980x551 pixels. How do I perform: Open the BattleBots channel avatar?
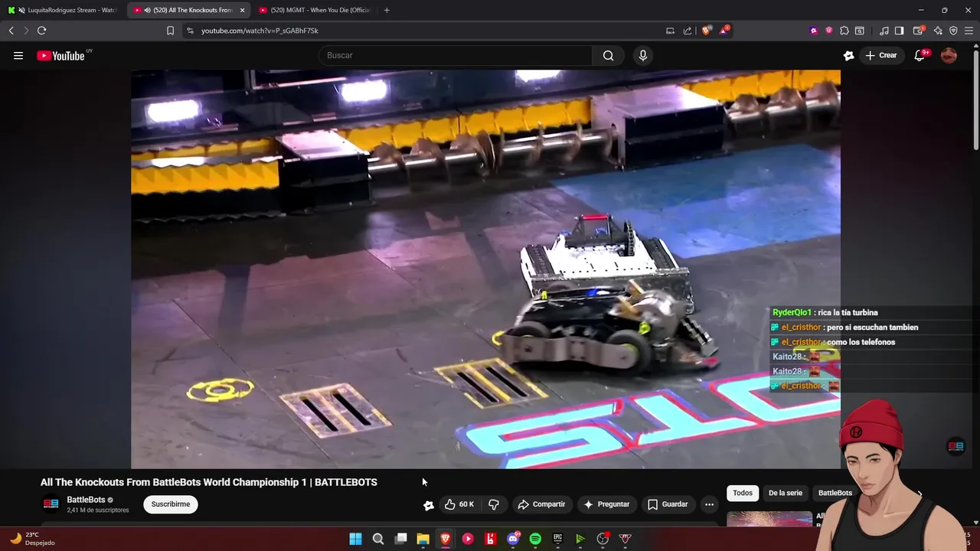tap(51, 504)
